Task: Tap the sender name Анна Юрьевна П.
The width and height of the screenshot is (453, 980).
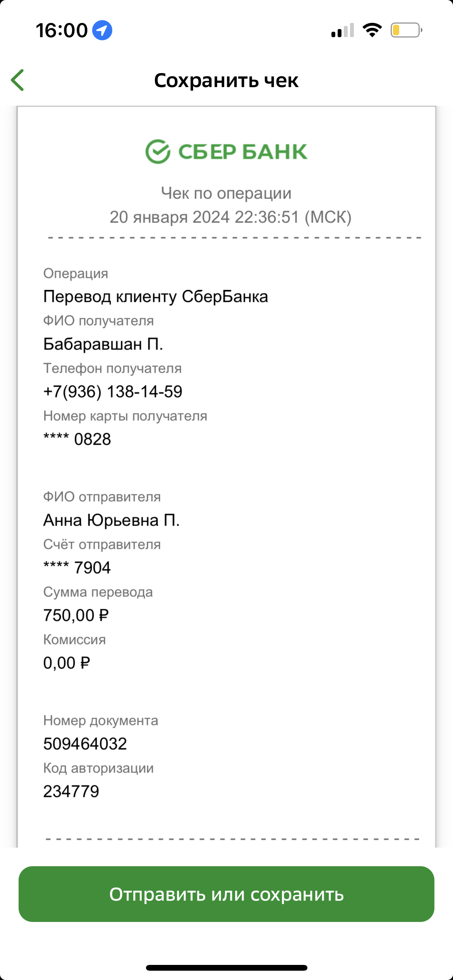Action: click(x=112, y=520)
